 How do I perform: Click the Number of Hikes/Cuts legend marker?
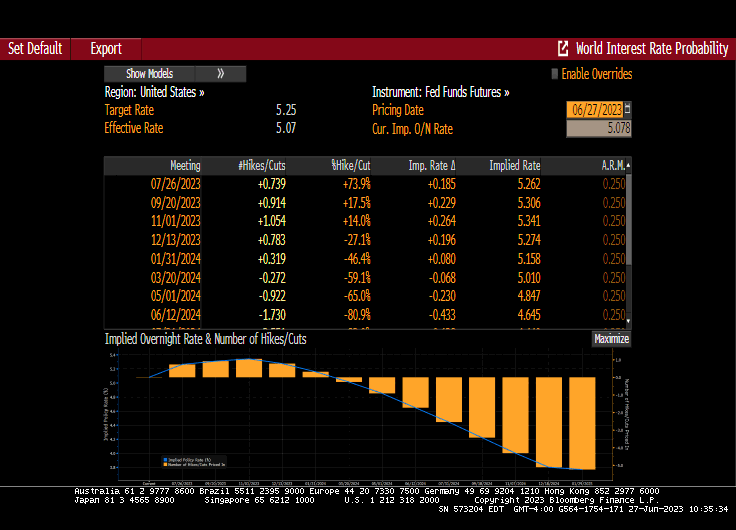(164, 464)
